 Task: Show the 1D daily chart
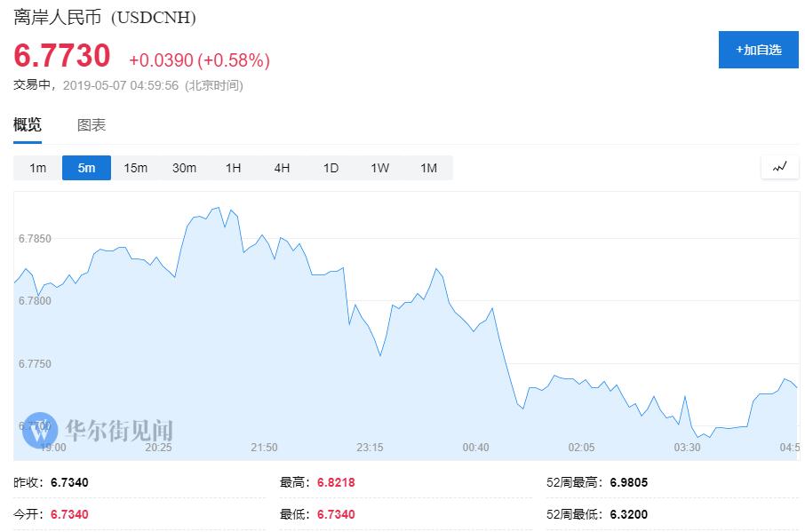pyautogui.click(x=331, y=168)
